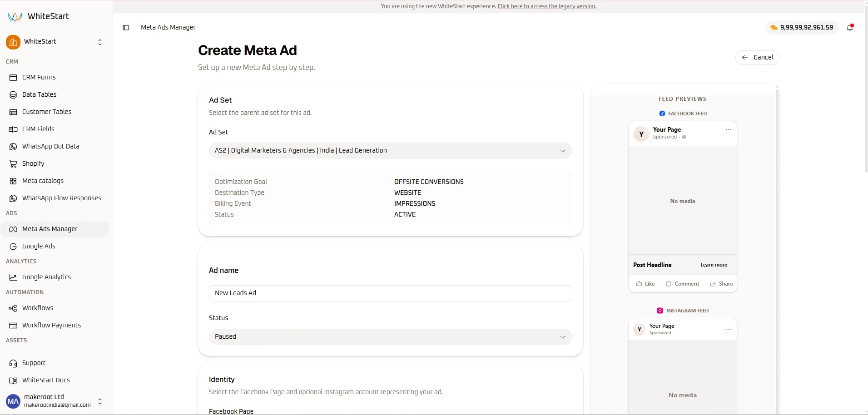868x415 pixels.
Task: Follow the legacy version link
Action: [x=547, y=6]
